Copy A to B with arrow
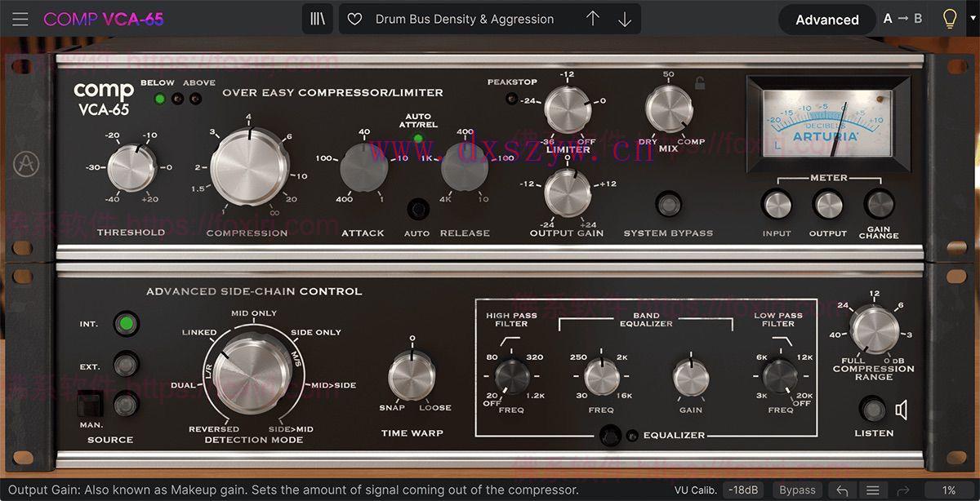Viewport: 980px width, 501px height. point(903,18)
